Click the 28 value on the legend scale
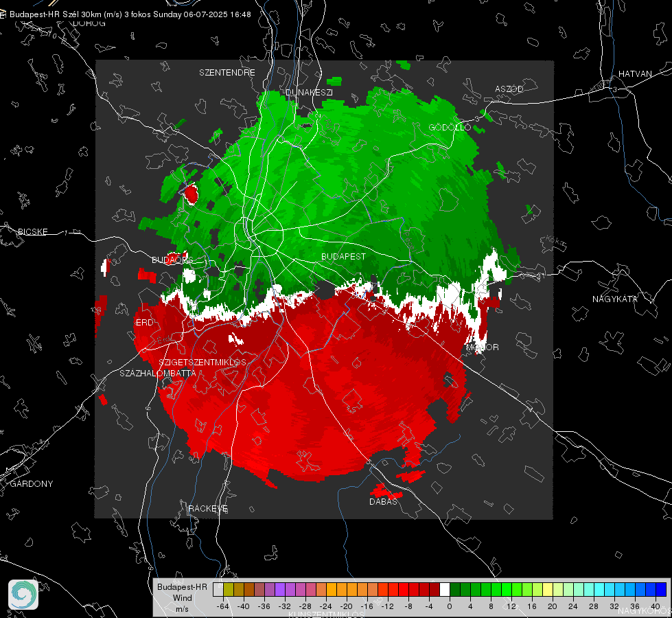 pos(593,606)
